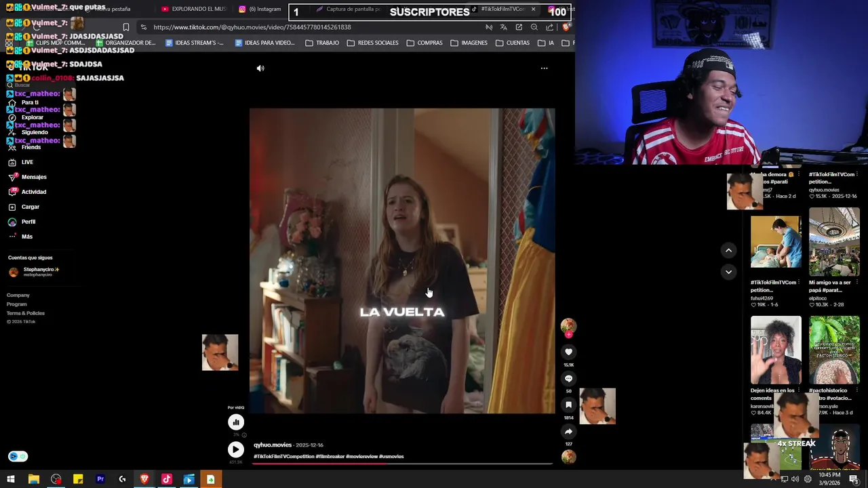This screenshot has height=488, width=868.
Task: Open LIVE in TikTok sidebar
Action: (x=20, y=162)
